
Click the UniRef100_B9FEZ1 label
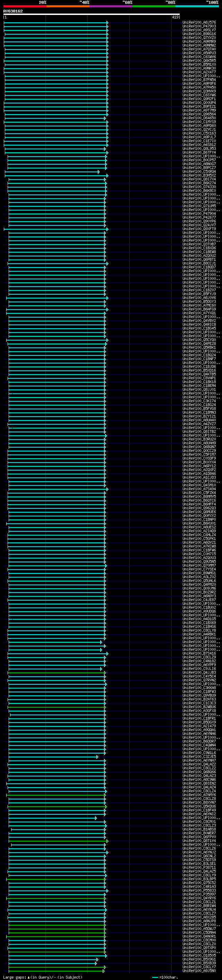[199, 106]
